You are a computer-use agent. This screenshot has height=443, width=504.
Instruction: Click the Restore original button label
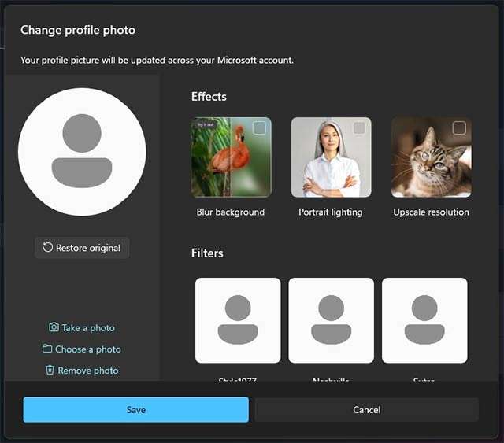pyautogui.click(x=88, y=248)
